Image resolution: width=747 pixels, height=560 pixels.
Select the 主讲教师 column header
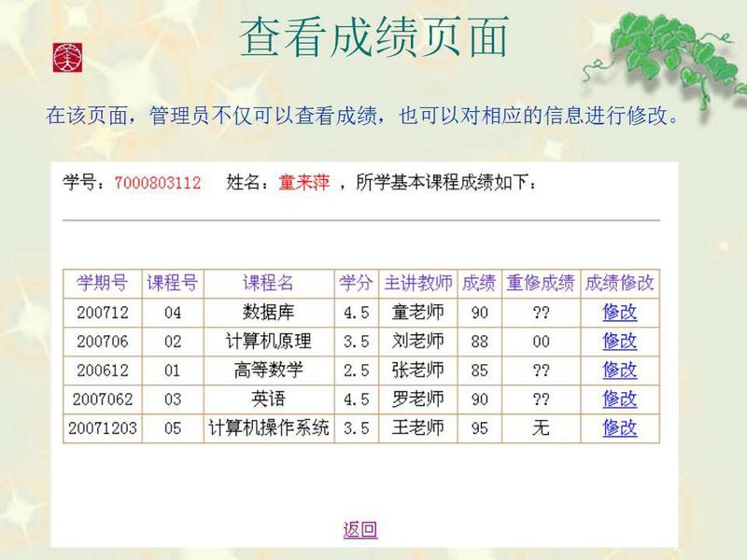417,284
